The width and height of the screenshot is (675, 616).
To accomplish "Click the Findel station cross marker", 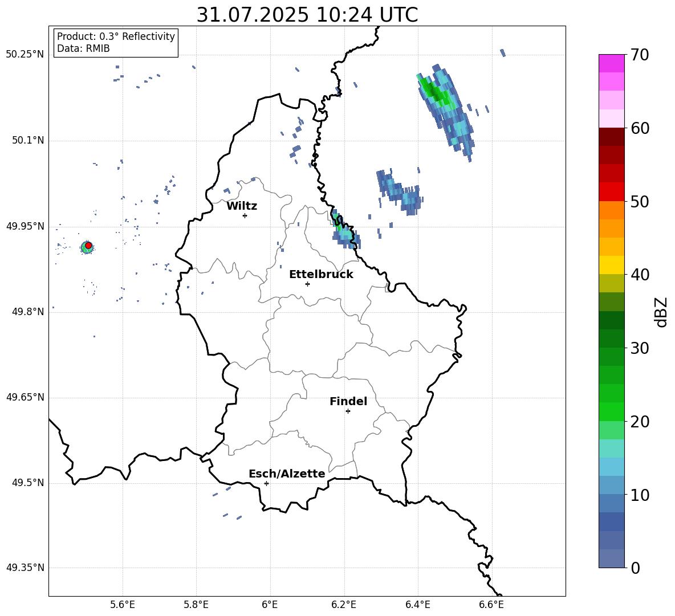I will coord(348,411).
